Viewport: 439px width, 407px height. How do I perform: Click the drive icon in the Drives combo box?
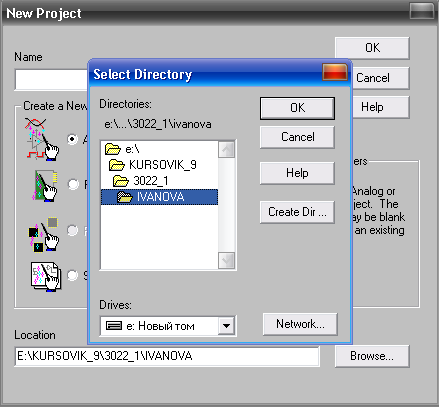point(114,325)
